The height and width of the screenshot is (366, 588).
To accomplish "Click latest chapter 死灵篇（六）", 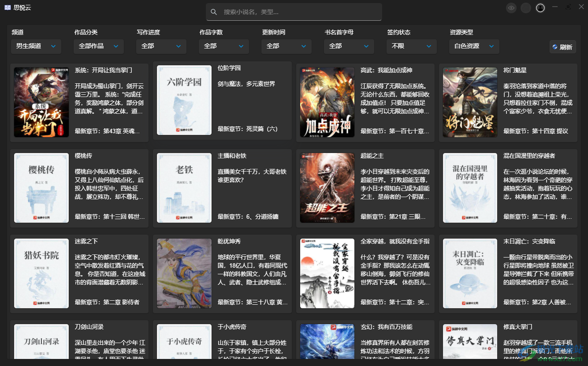I will click(x=248, y=129).
